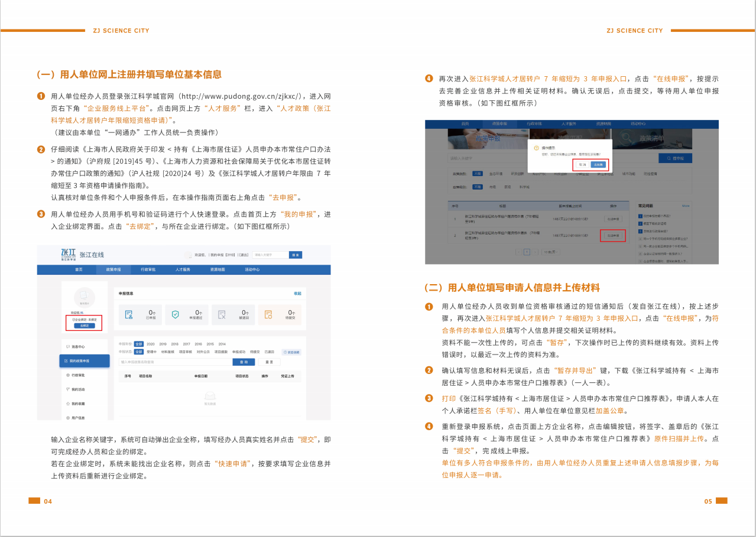Image resolution: width=756 pixels, height=537 pixels.
Task: Click the policy name search input field
Action: pyautogui.click(x=175, y=362)
